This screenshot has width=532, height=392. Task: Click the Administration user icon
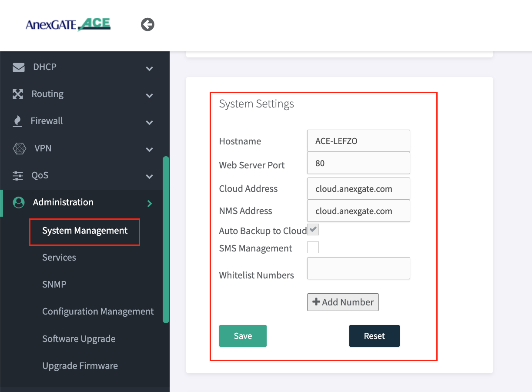point(18,203)
